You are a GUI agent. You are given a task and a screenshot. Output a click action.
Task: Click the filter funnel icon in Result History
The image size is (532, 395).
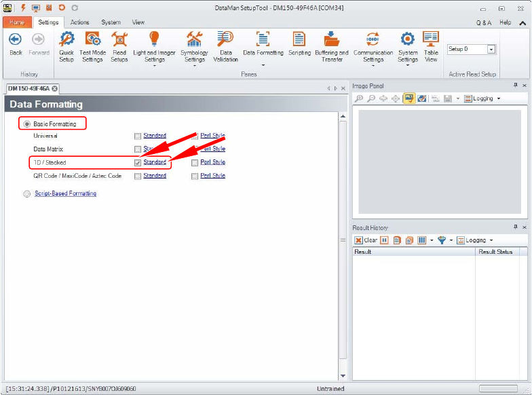click(x=441, y=240)
